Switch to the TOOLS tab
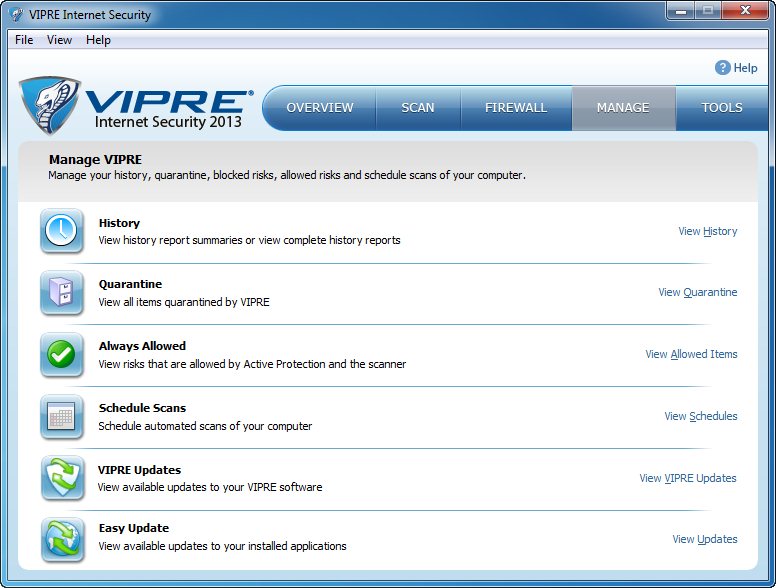The width and height of the screenshot is (776, 588). pos(722,108)
